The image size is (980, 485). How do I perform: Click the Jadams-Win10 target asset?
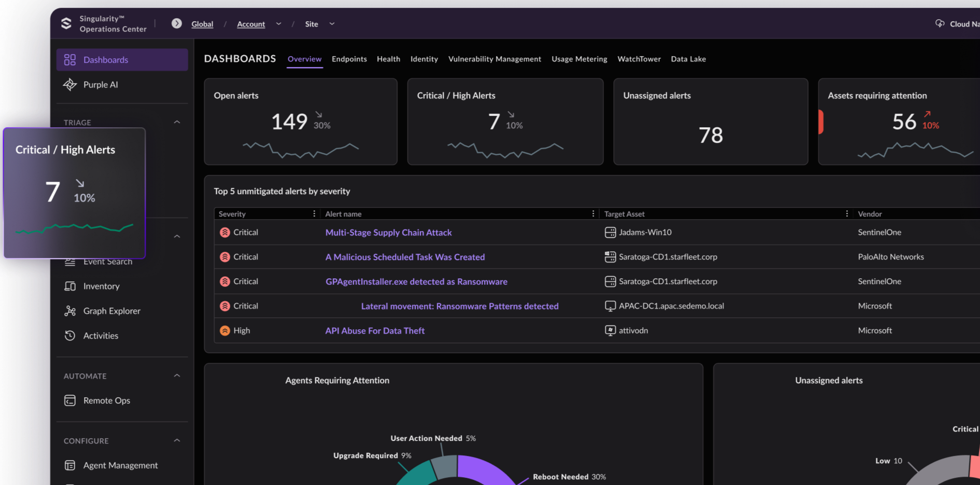point(645,232)
